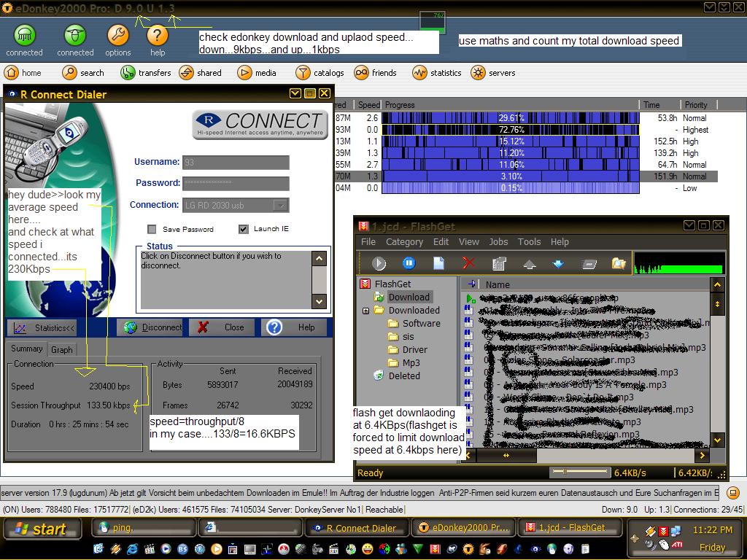
Task: Click FlashGet new download page icon
Action: tap(438, 263)
